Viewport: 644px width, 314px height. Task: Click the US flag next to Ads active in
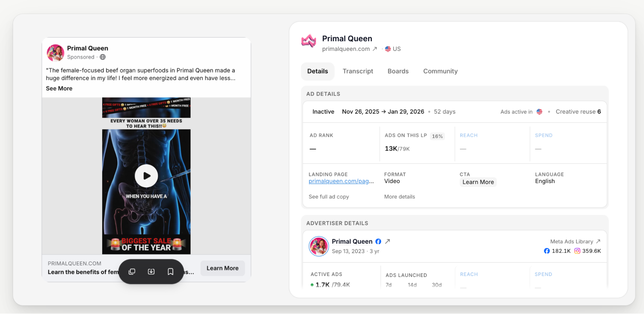pyautogui.click(x=539, y=112)
